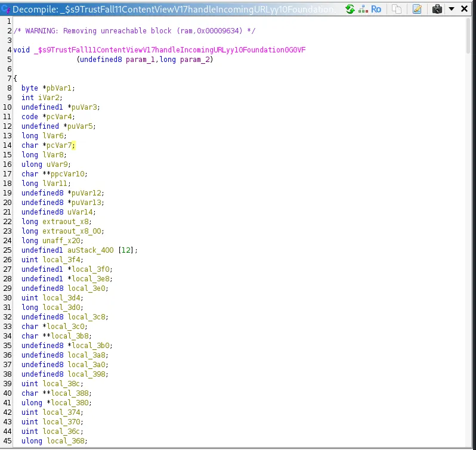Screen dimensions: 476x450
Task: Select local_3a0 on line 37
Action: click(x=86, y=365)
